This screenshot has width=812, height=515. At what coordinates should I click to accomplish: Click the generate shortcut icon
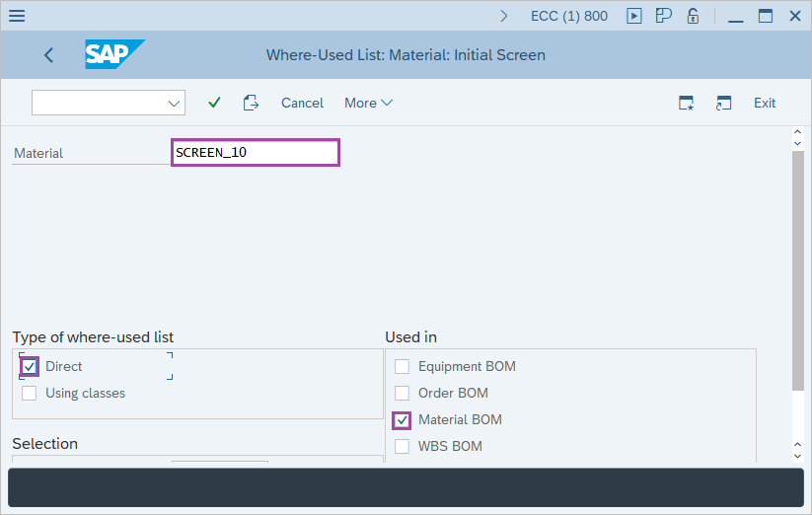tap(723, 103)
